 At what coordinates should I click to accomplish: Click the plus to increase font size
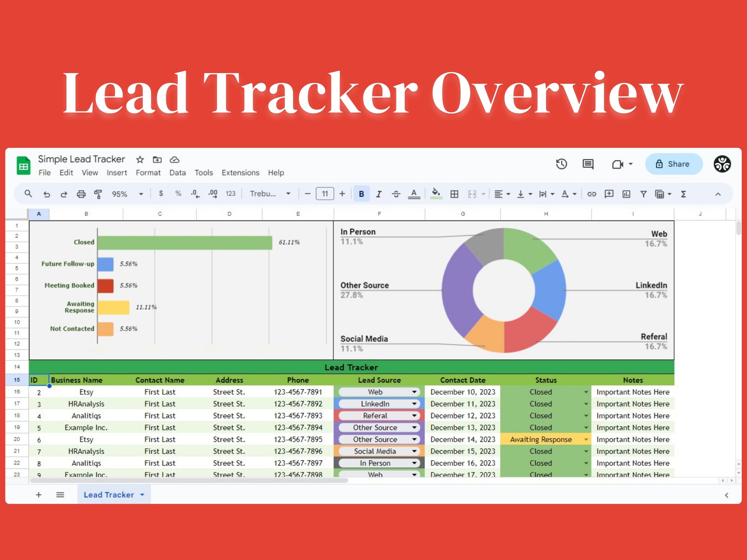point(342,194)
